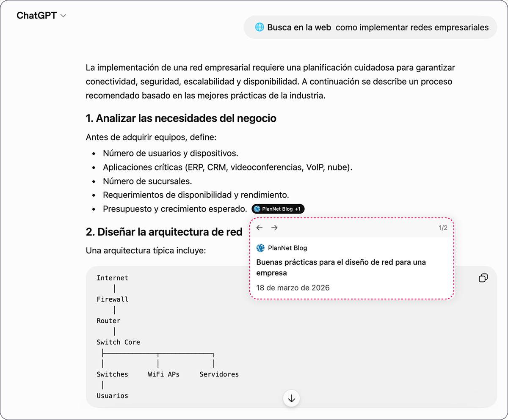Open the source titled Buenas prácticas para el diseño
Image resolution: width=508 pixels, height=420 pixels.
[x=341, y=267]
